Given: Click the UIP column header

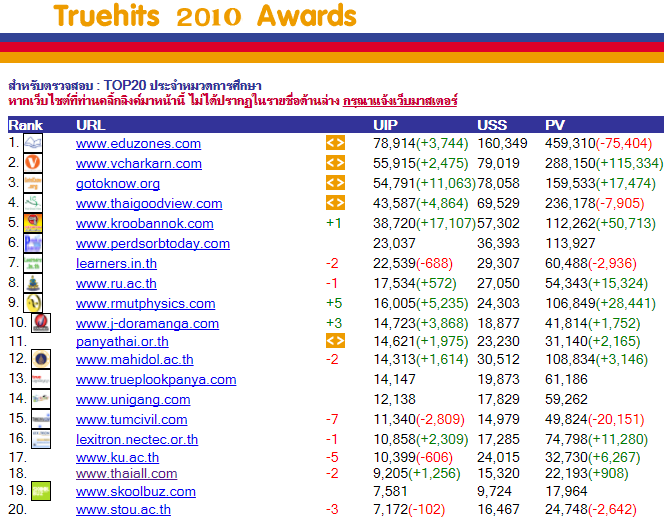Looking at the screenshot, I should click(385, 125).
